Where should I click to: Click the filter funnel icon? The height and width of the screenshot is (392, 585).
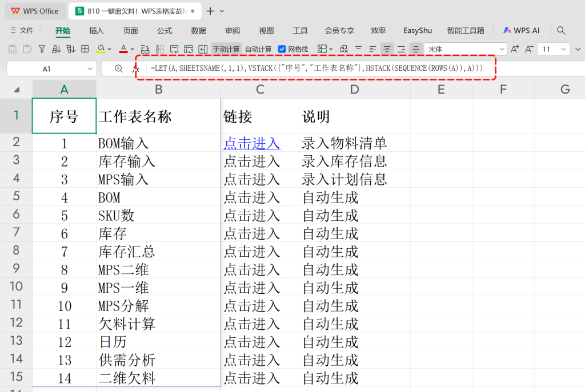[x=42, y=49]
